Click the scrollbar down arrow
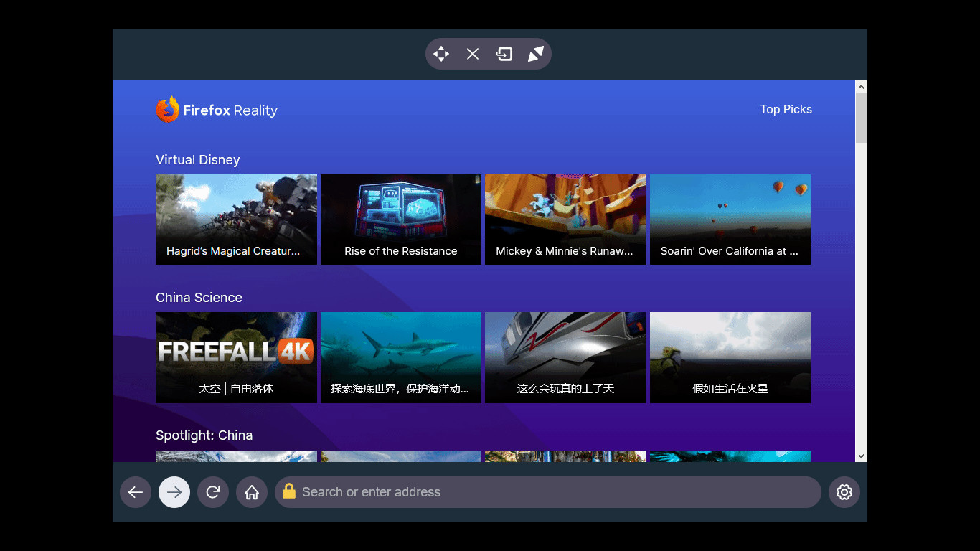The width and height of the screenshot is (980, 551). 862,456
